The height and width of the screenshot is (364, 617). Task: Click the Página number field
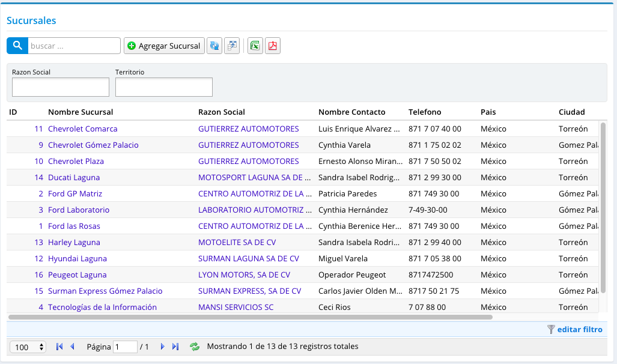(x=125, y=347)
